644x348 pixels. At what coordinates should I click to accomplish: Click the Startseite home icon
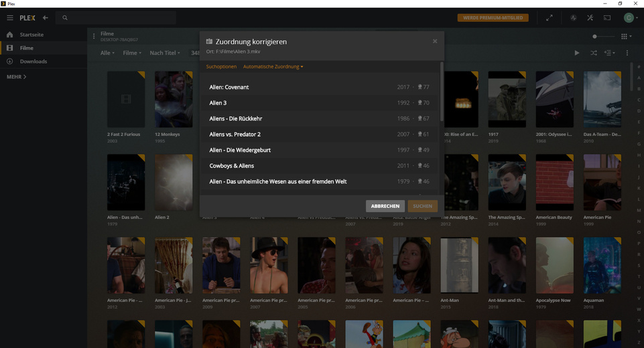pos(10,35)
